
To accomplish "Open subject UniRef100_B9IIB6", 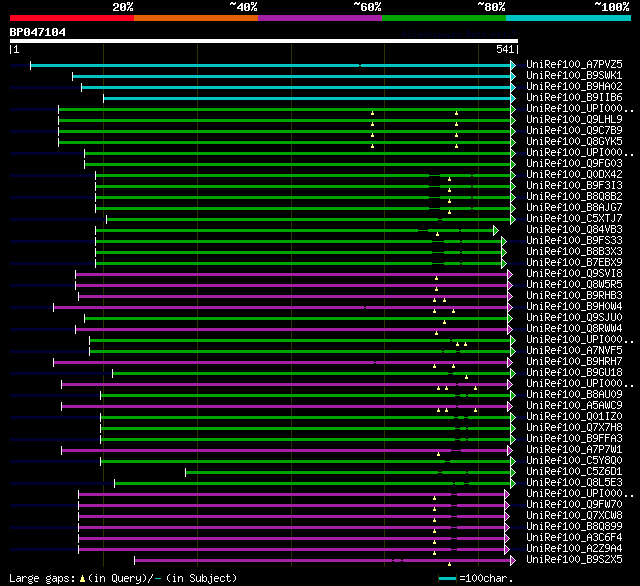I will point(574,98).
